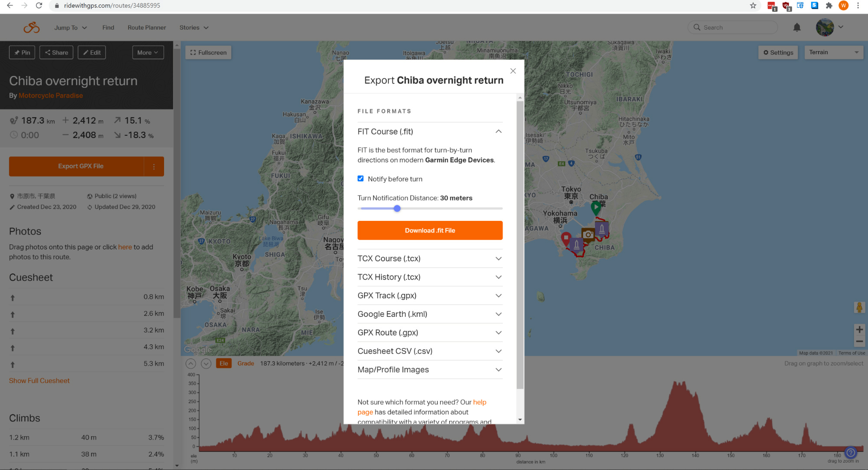Enter map Fullscreen mode

click(208, 53)
